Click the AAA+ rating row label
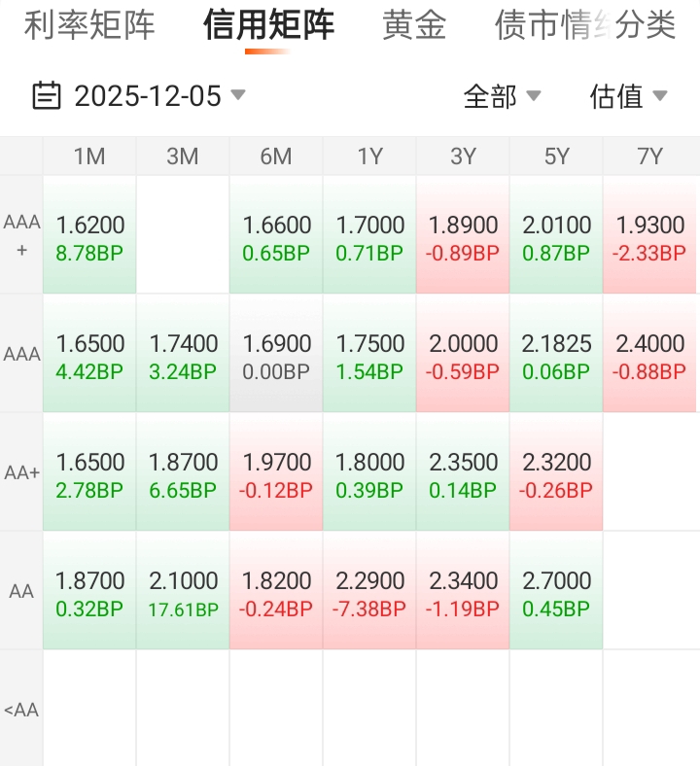The image size is (700, 766). pos(21,235)
